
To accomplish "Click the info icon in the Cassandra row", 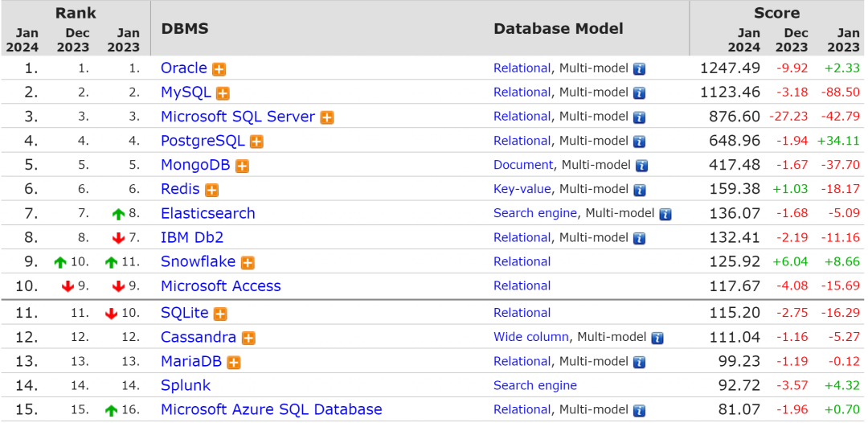I will click(x=657, y=338).
